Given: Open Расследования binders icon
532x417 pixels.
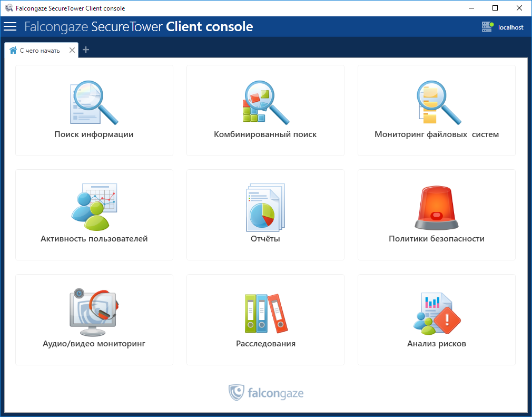Looking at the screenshot, I should point(266,313).
